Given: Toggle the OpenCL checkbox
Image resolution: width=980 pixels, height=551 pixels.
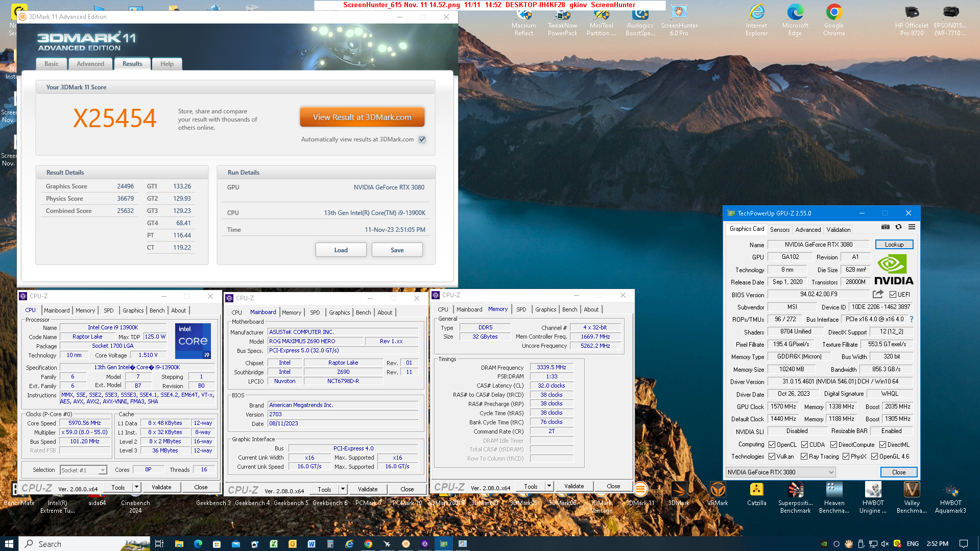Looking at the screenshot, I should tap(772, 444).
